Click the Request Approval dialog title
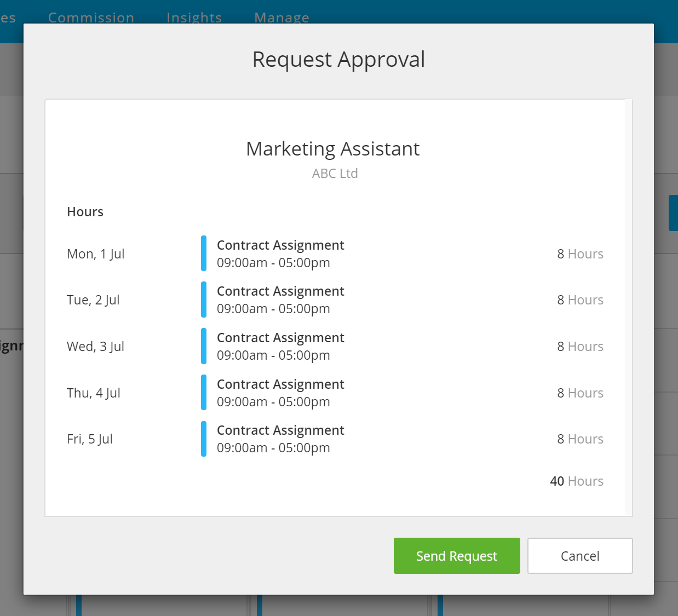Screen dimensions: 678x616 338,60
